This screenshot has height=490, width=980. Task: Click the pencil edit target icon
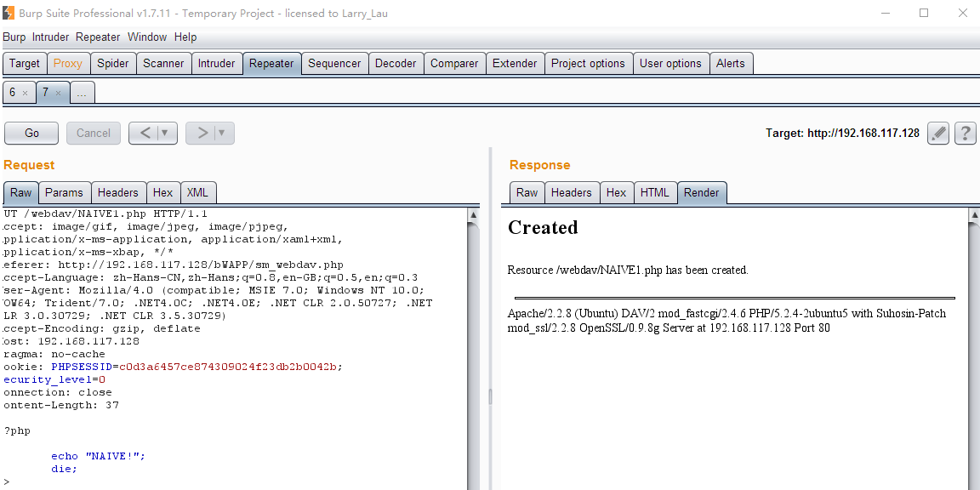click(938, 133)
